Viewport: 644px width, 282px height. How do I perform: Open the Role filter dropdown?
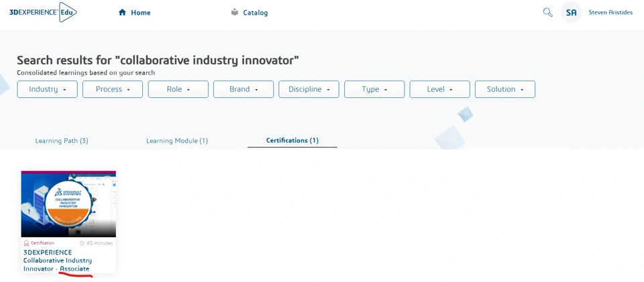[178, 89]
